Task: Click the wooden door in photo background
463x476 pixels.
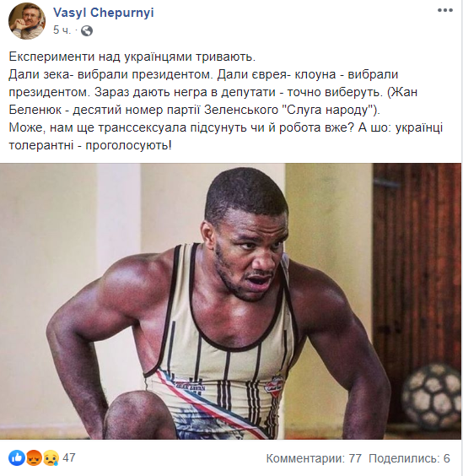Action: tap(417, 279)
